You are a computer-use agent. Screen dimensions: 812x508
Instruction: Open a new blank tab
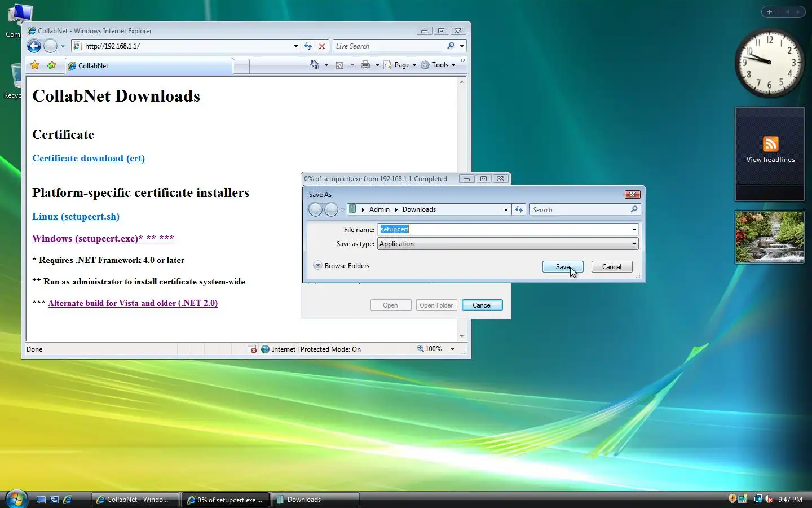click(241, 67)
